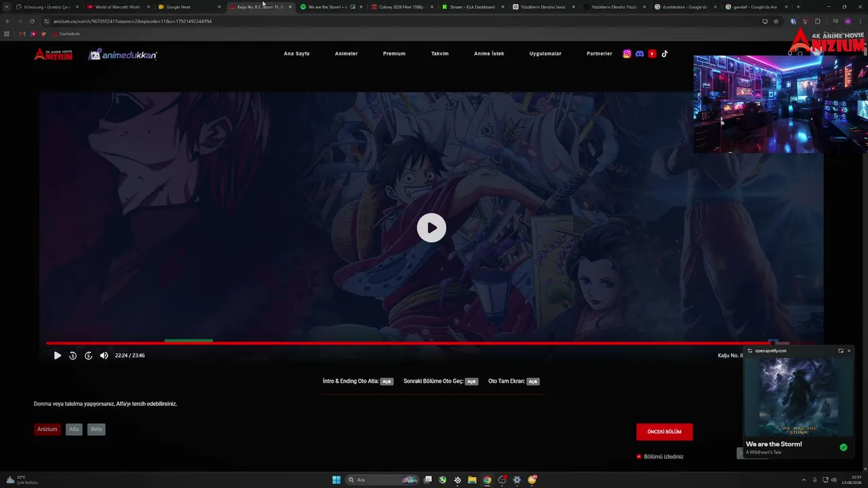
Task: Open the Instagram icon in the site header
Action: [x=627, y=54]
